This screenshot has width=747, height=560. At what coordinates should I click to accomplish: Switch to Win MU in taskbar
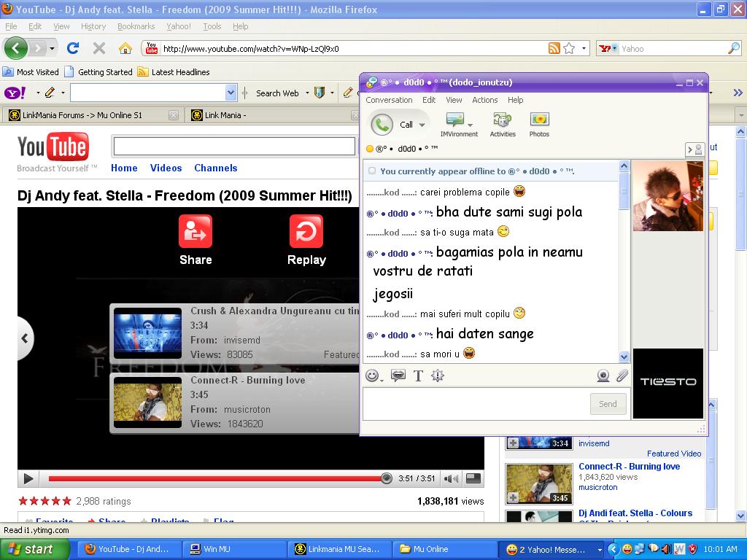234,549
